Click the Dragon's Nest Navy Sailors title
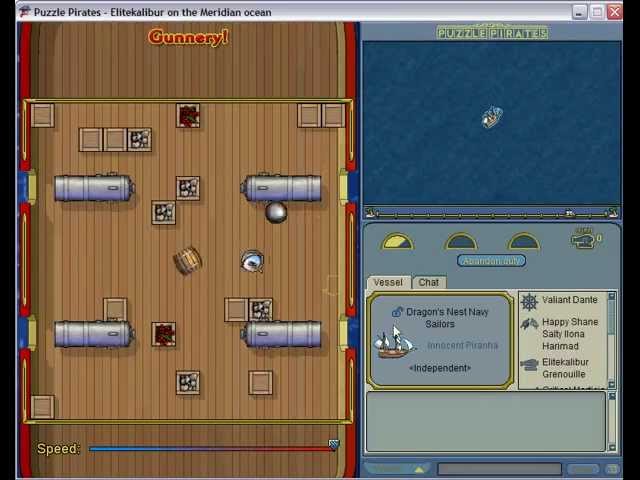Viewport: 640px width, 480px height. [447, 318]
